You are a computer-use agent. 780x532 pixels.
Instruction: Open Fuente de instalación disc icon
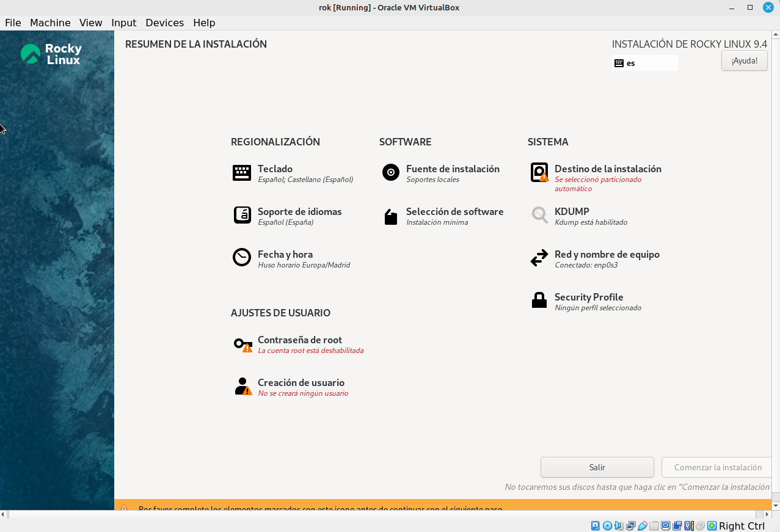(391, 172)
